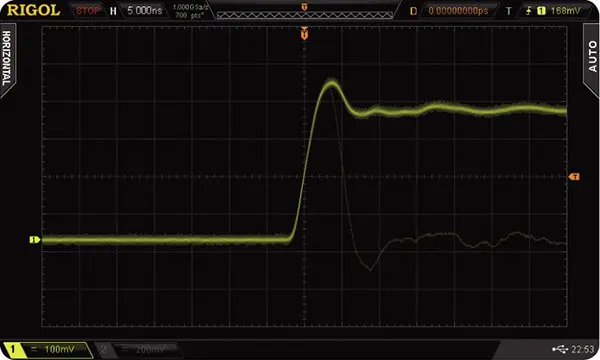
Task: Select the channel 1 100mV scale
Action: tap(59, 349)
